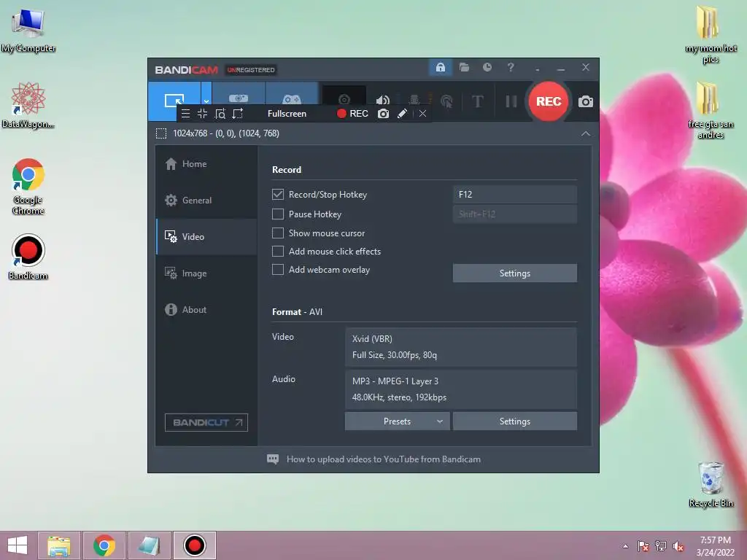Open the screen recording mode dropdown arrow

click(206, 101)
